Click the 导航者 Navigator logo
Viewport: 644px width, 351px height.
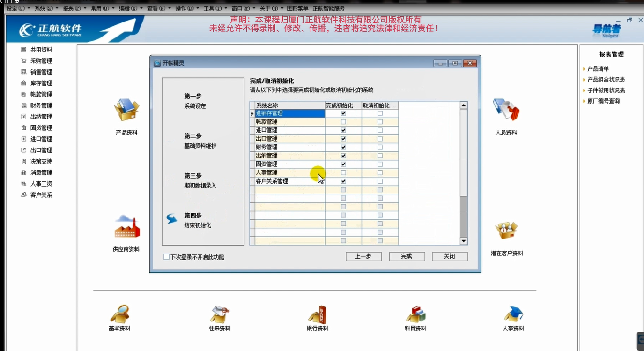click(x=607, y=30)
